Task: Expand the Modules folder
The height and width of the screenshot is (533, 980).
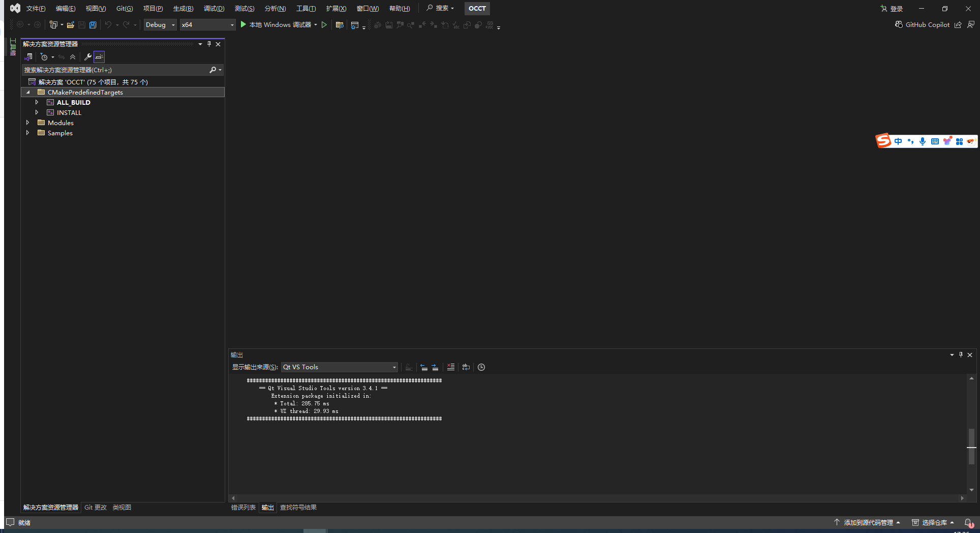Action: tap(27, 123)
